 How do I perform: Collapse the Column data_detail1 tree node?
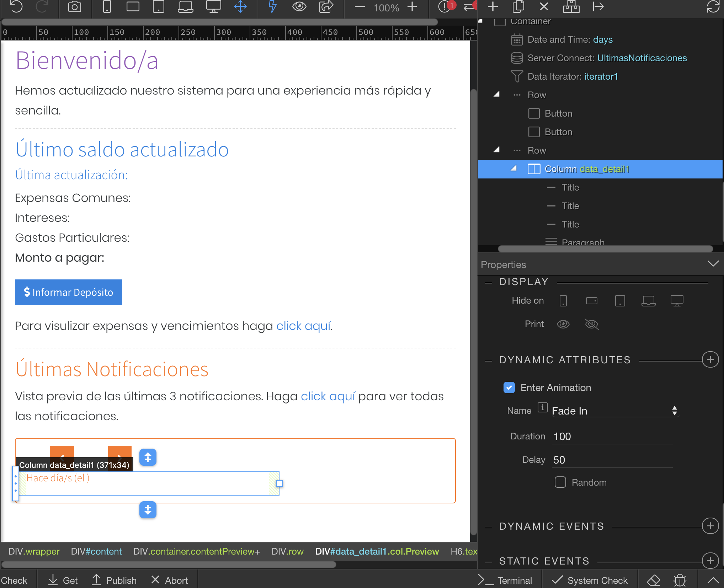513,168
